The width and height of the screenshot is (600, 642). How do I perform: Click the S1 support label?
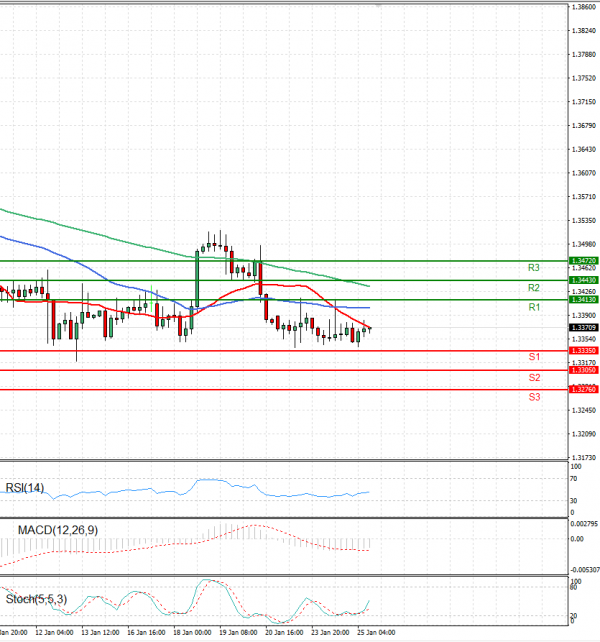pyautogui.click(x=534, y=357)
